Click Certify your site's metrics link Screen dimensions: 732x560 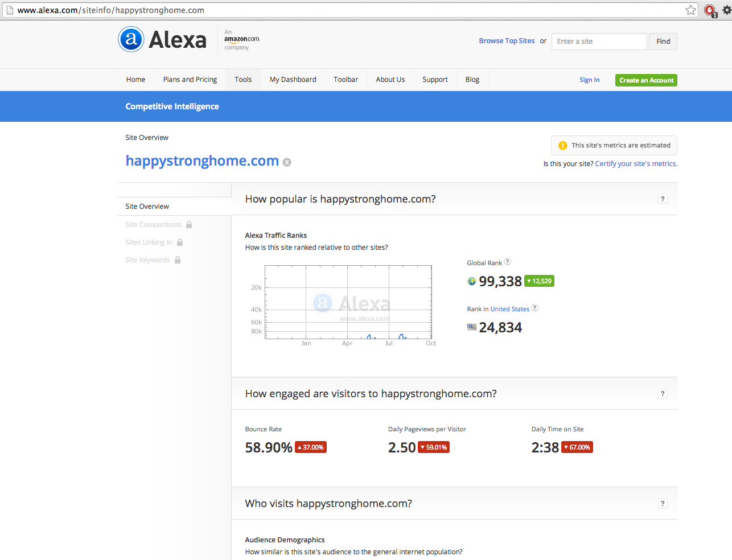636,164
